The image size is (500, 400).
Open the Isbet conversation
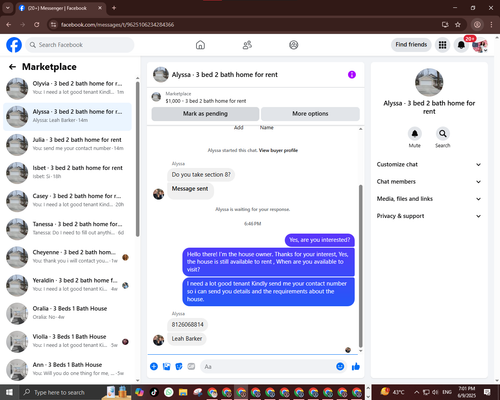(67, 173)
